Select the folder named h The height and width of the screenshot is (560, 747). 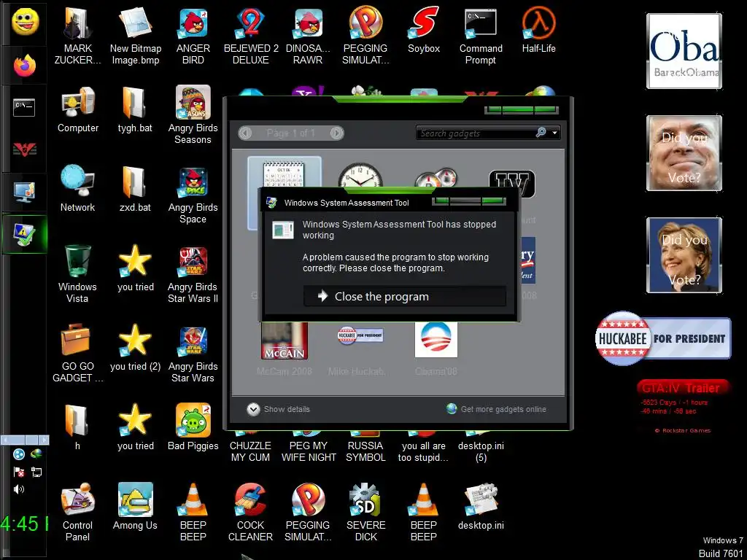[77, 427]
